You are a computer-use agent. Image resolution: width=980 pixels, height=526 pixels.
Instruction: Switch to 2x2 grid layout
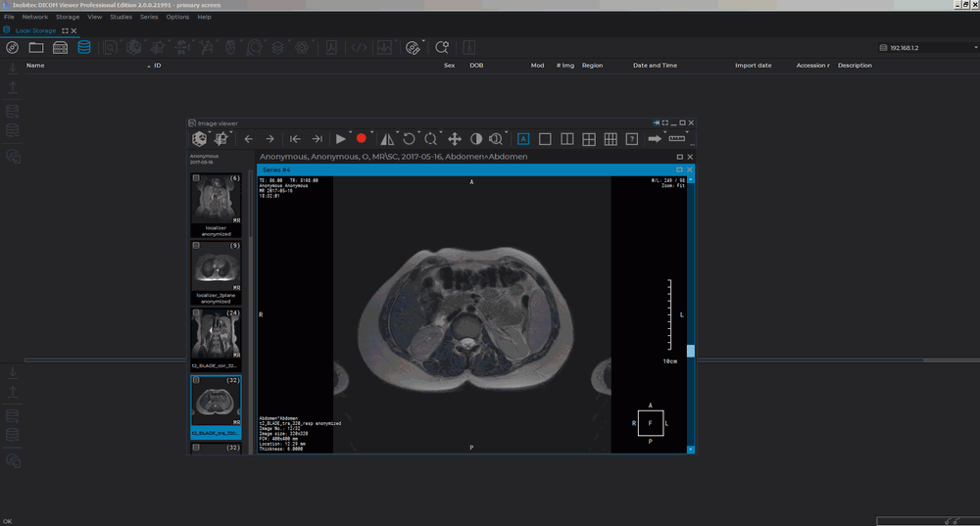589,139
